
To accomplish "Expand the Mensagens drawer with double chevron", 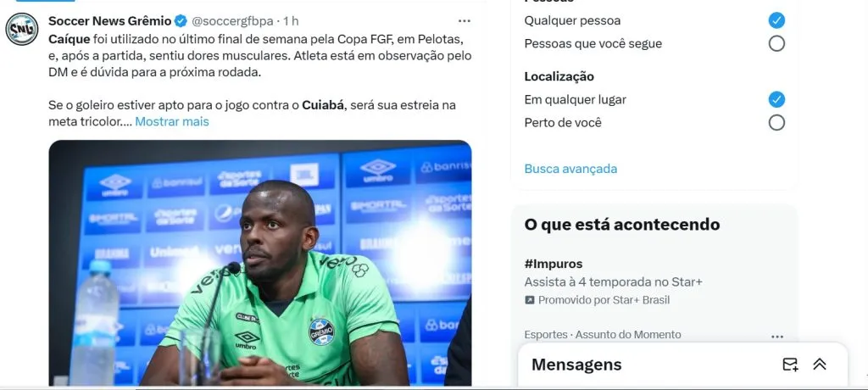I will (x=820, y=364).
